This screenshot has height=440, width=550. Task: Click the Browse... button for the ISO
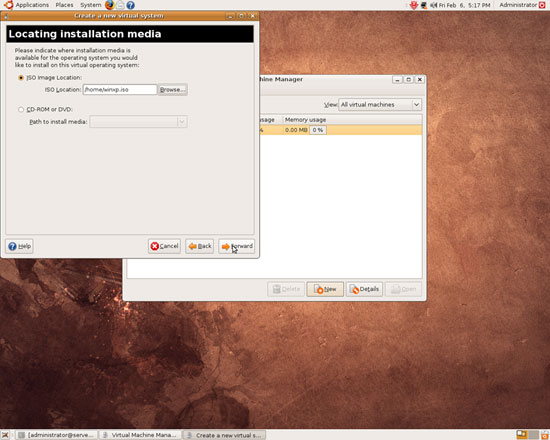point(172,89)
